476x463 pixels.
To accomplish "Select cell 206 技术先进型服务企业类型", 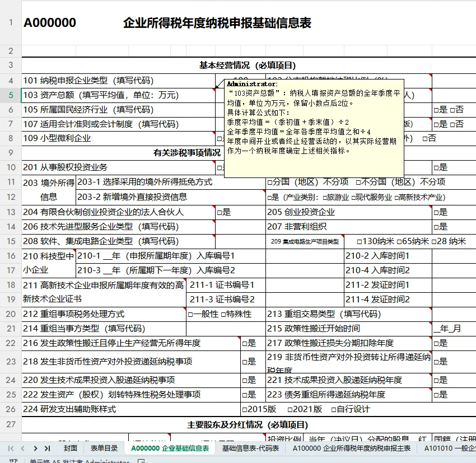I will point(118,227).
